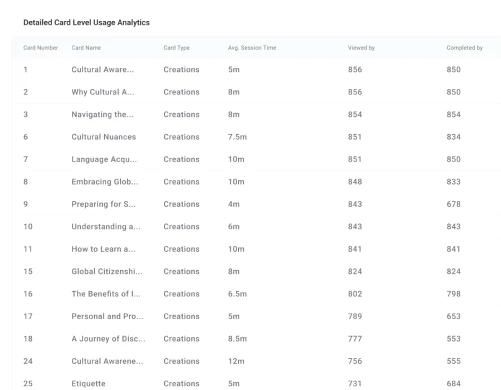Click card number '6' in the table

26,137
